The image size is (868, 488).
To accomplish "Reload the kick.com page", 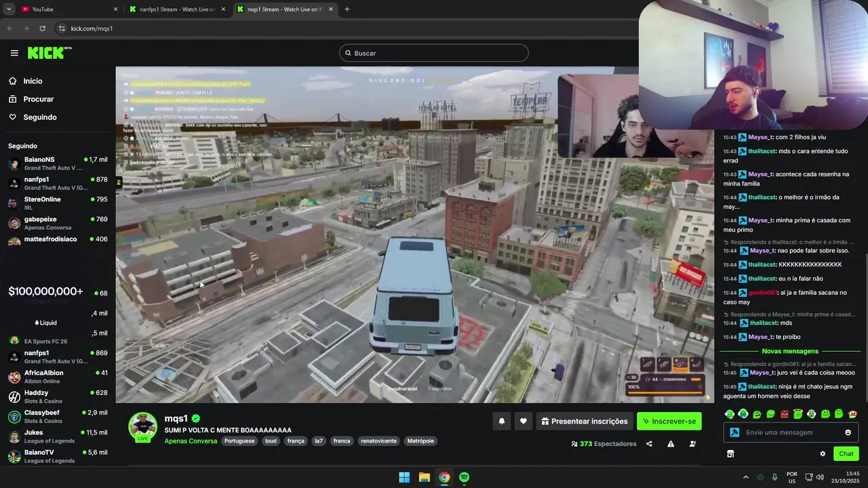I will 42,28.
